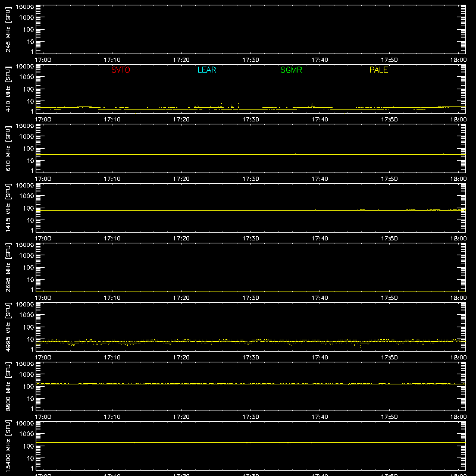
Task: Select the 15400 MHz [SFU] axis title
Action: tap(8, 446)
